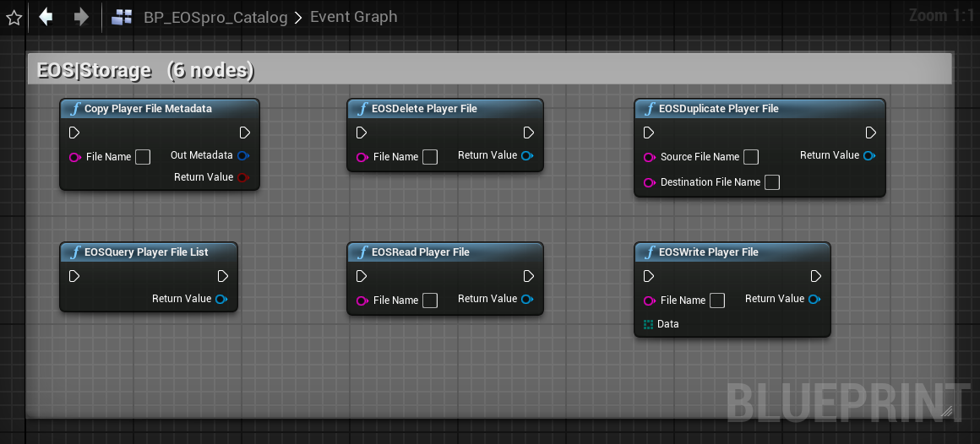This screenshot has height=444, width=980.
Task: Click output exec pin on EOSWrite Player File
Action: tap(815, 276)
